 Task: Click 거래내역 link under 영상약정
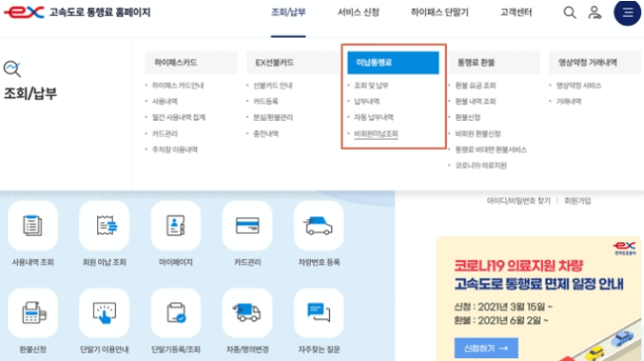569,101
